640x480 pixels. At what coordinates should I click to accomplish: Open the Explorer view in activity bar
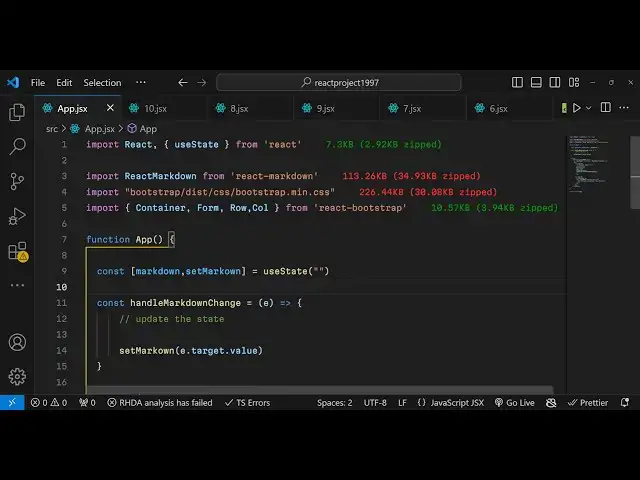click(17, 112)
